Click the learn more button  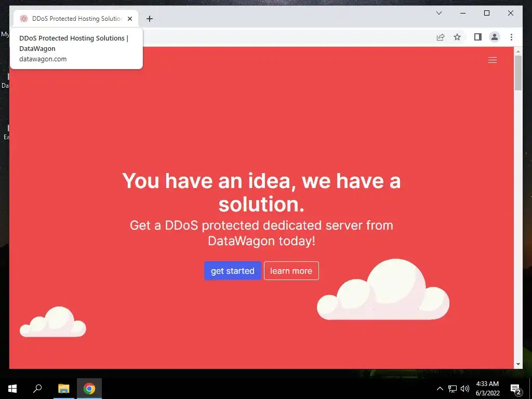click(x=291, y=271)
